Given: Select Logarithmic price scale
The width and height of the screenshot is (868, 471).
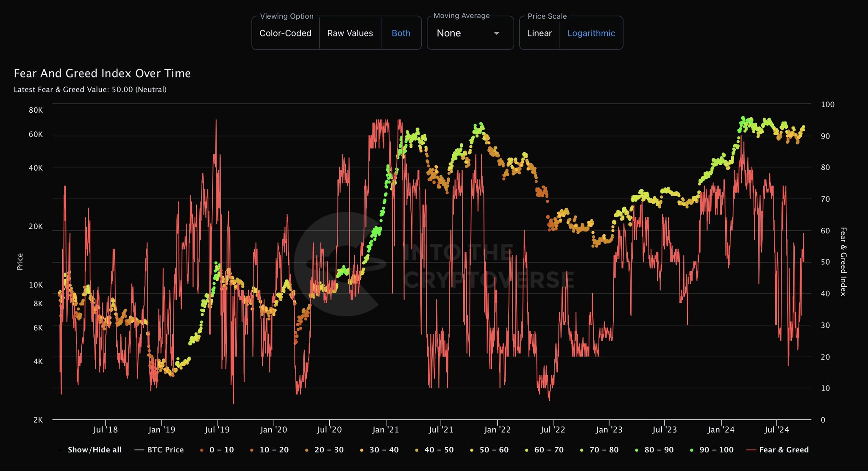Looking at the screenshot, I should coord(591,33).
